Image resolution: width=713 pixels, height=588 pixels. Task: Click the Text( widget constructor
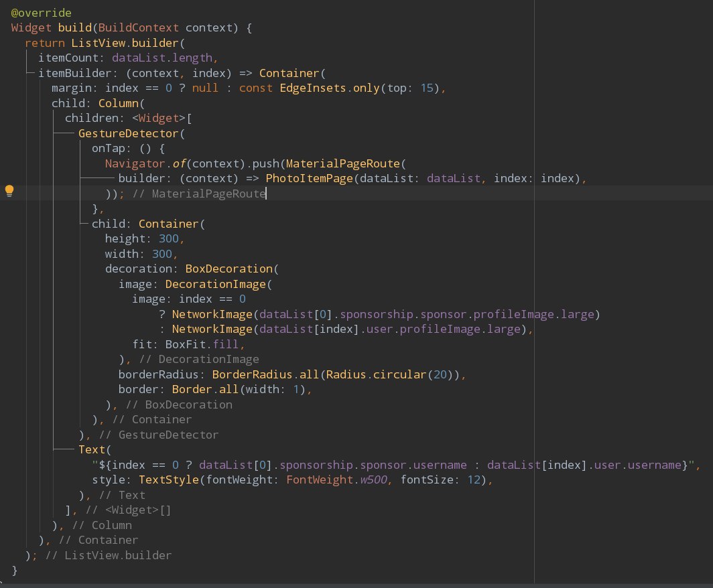[94, 450]
